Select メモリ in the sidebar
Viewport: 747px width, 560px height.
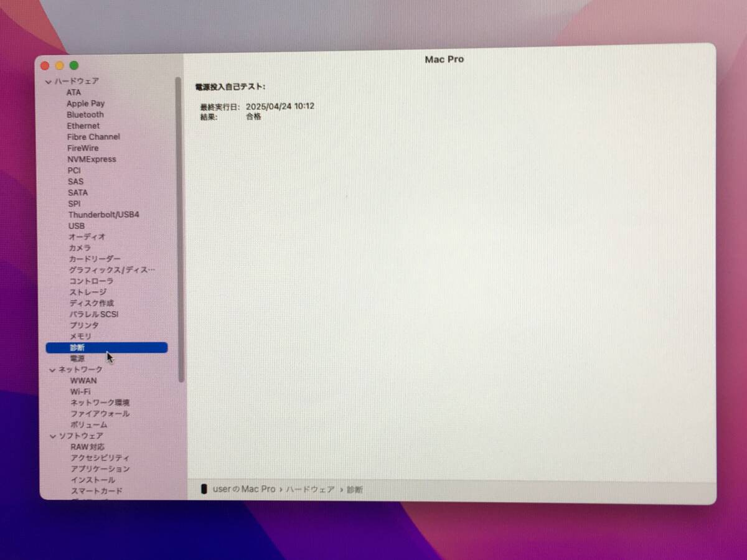[80, 337]
